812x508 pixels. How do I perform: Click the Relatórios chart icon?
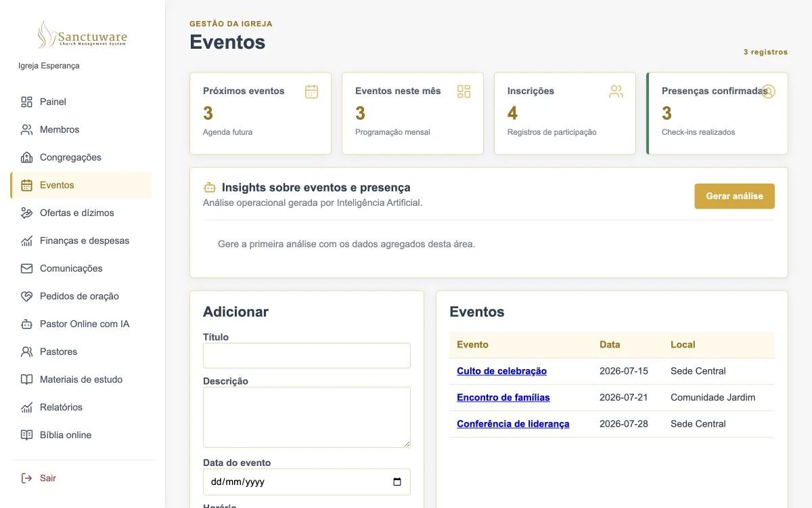[x=26, y=407]
